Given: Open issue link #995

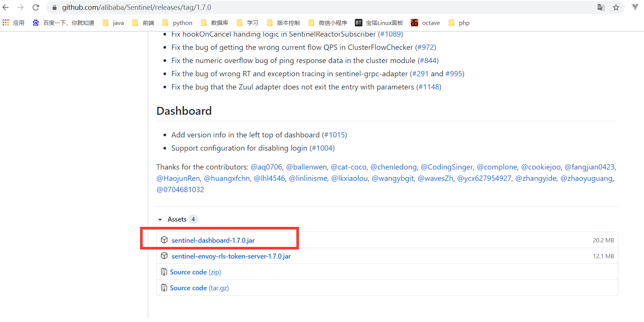Looking at the screenshot, I should pyautogui.click(x=454, y=74).
